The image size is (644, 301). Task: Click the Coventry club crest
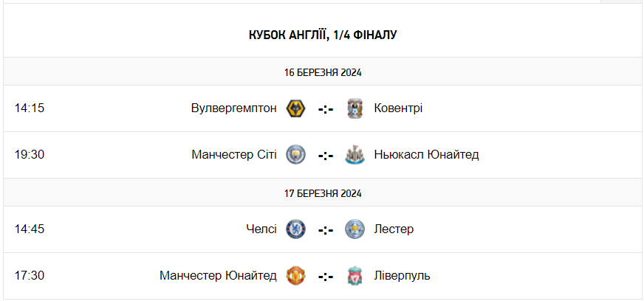pos(355,108)
